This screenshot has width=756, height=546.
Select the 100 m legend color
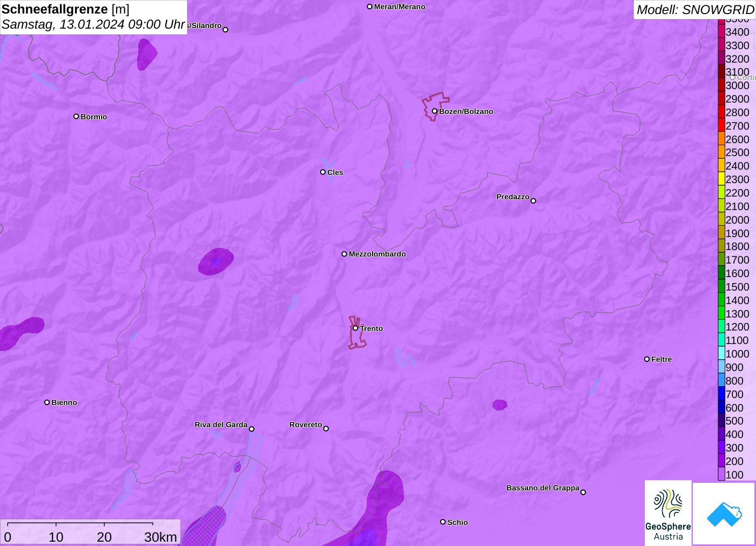pyautogui.click(x=721, y=474)
